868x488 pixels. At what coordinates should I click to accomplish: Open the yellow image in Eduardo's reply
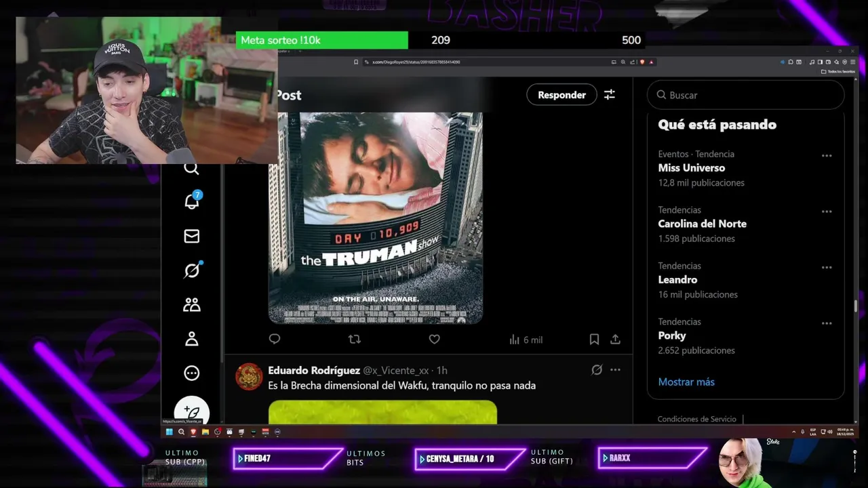(382, 412)
